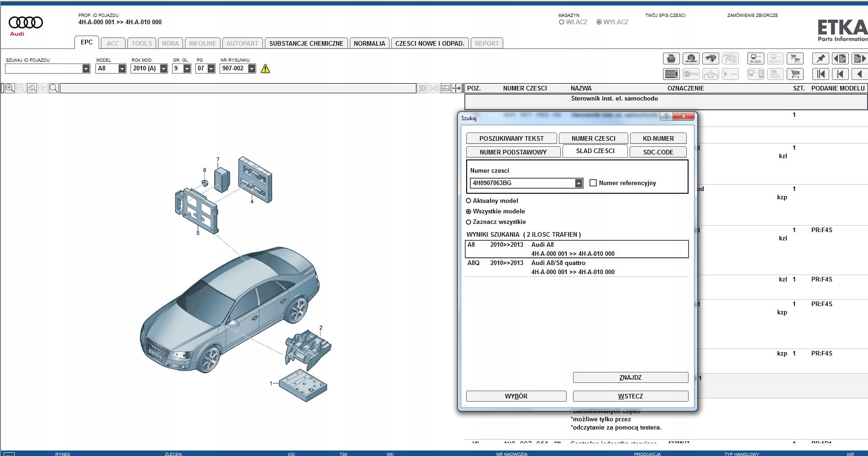Jump to first entry with double-bar arrow
The image size is (868, 456).
(821, 74)
